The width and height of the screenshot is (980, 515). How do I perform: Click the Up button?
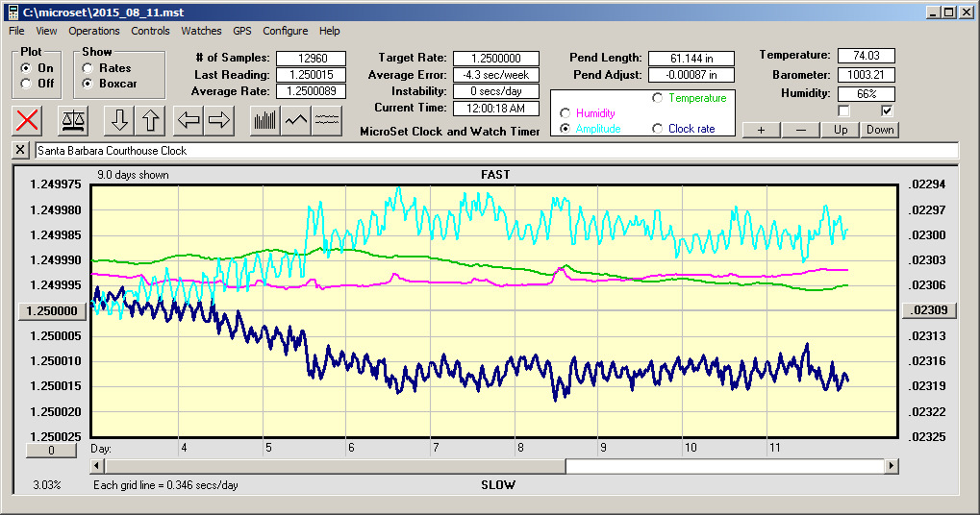coord(841,130)
